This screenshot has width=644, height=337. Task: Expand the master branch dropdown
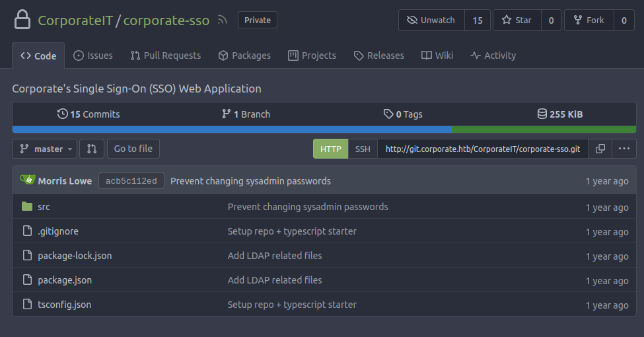click(x=45, y=149)
